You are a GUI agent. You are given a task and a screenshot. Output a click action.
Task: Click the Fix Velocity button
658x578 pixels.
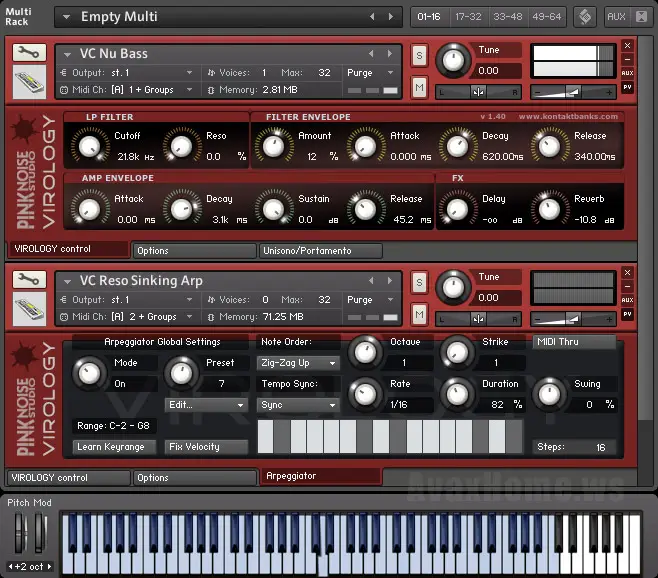[206, 447]
